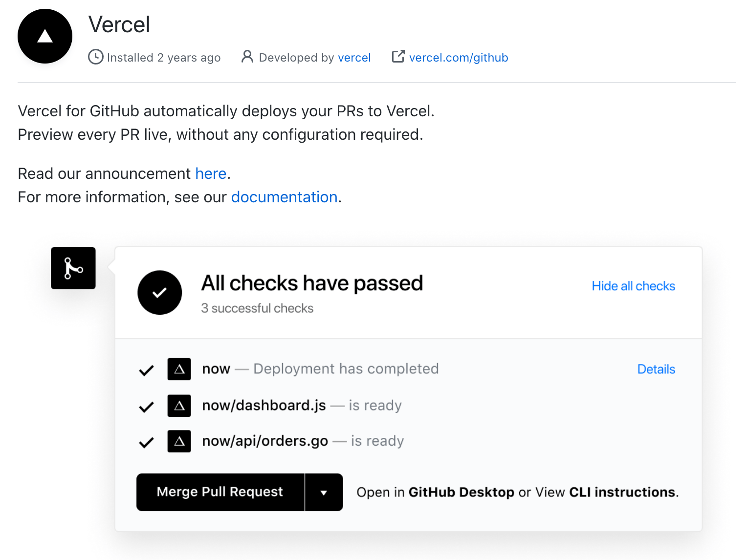The width and height of the screenshot is (747, 560).
Task: Open the vercel developer profile link
Action: pos(354,58)
